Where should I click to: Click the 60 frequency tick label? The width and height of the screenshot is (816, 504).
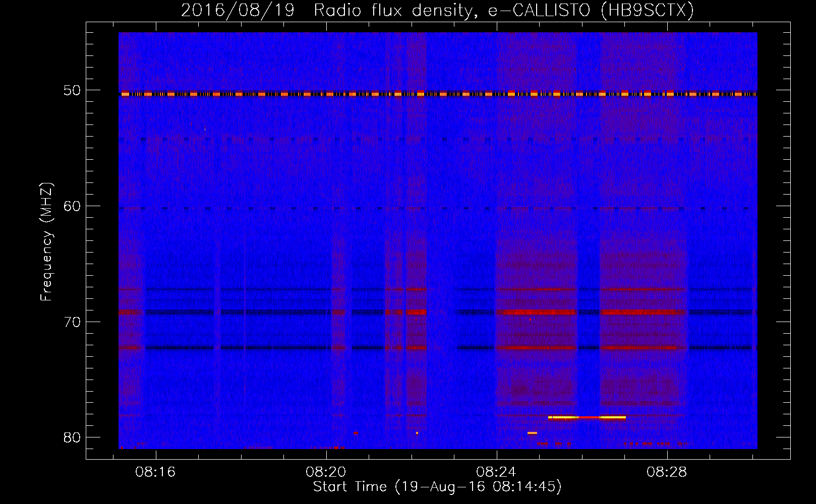[72, 206]
